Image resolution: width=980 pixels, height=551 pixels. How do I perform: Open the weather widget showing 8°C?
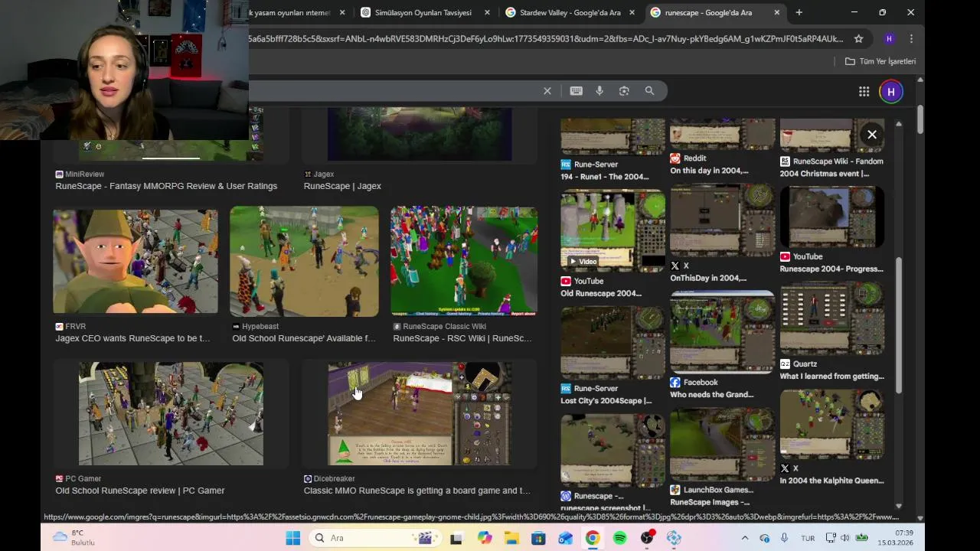(x=73, y=538)
